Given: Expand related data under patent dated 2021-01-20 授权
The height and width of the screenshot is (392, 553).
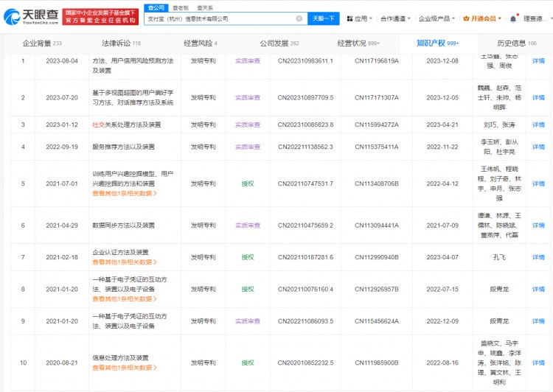Looking at the screenshot, I should [125, 299].
